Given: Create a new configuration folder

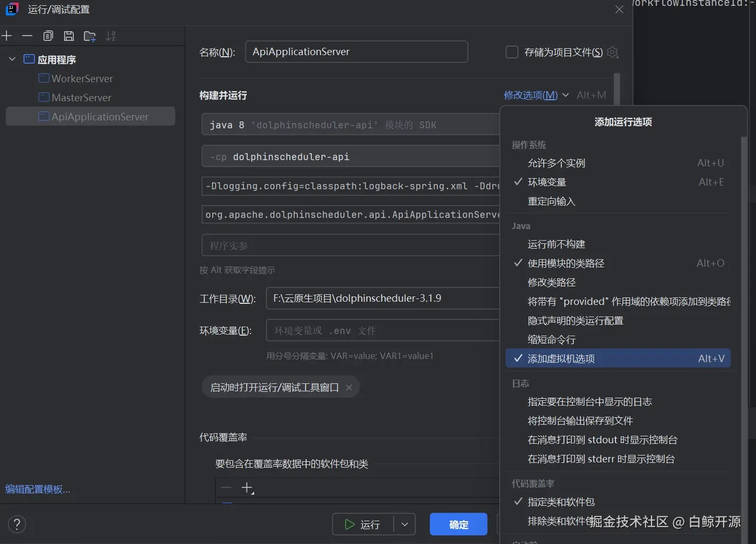Looking at the screenshot, I should pos(90,36).
